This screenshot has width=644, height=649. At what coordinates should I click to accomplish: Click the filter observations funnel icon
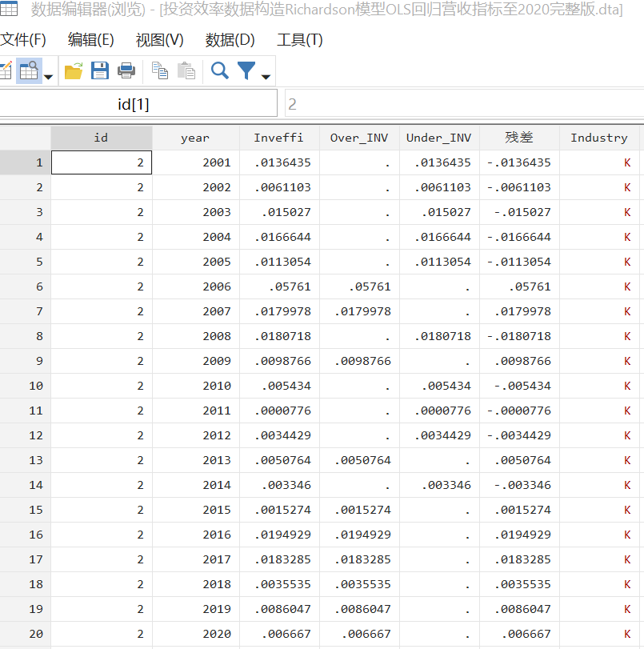(246, 71)
